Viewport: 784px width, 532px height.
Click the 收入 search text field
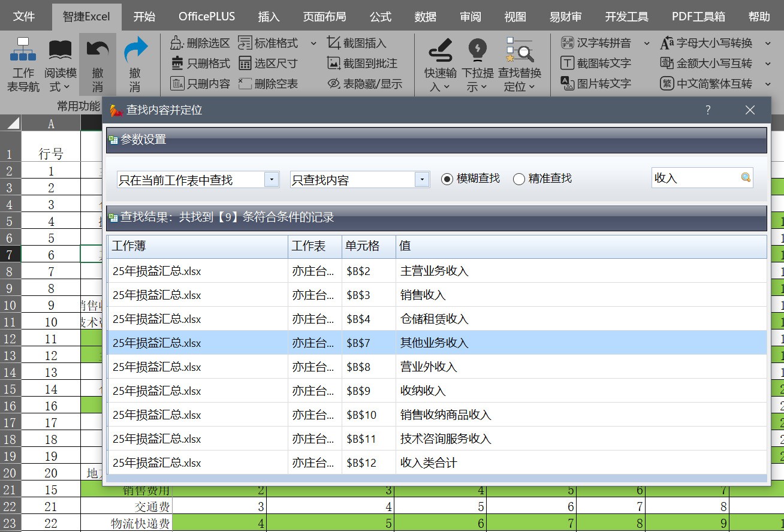695,178
